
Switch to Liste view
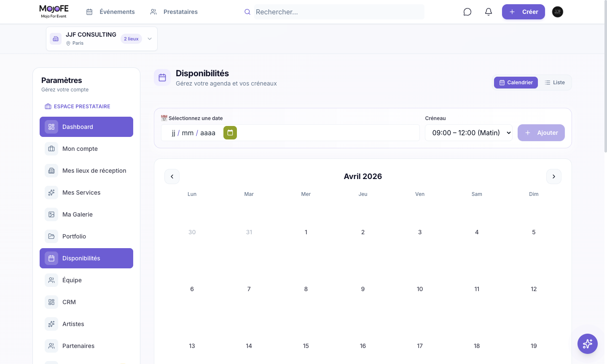(555, 83)
